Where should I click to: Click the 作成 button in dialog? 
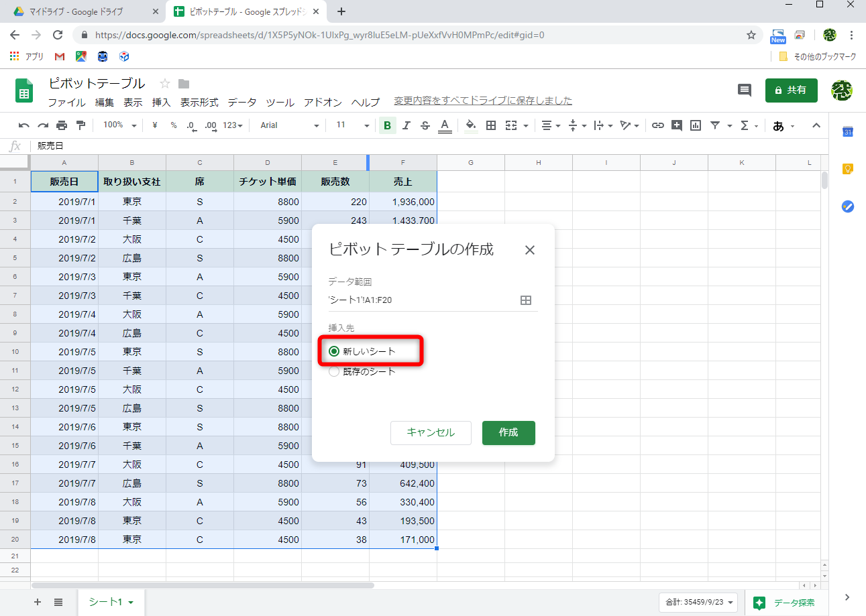pos(508,433)
